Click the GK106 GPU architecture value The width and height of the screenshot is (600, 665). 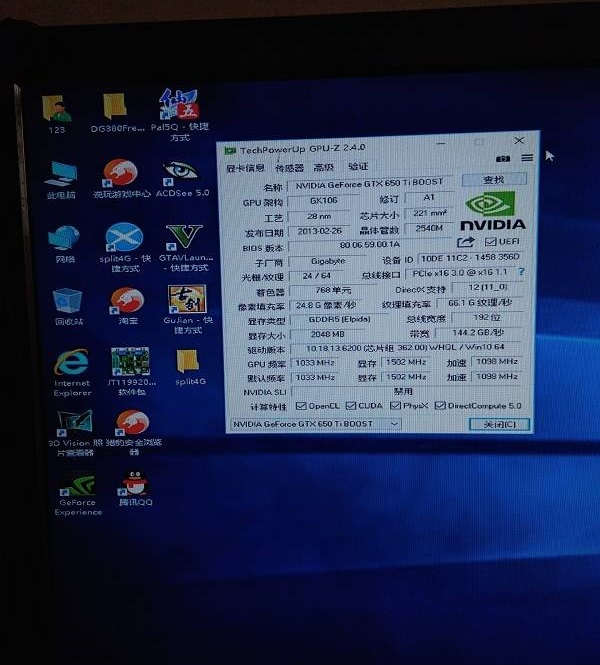(x=324, y=200)
